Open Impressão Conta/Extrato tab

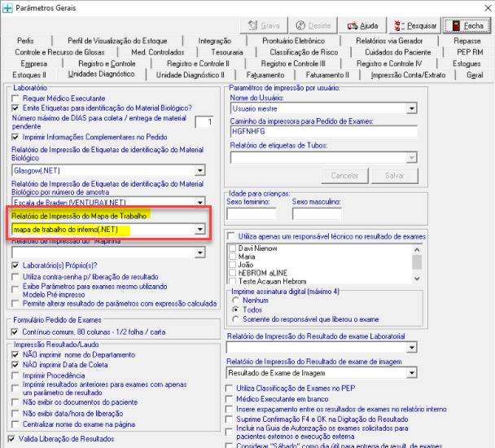click(408, 75)
